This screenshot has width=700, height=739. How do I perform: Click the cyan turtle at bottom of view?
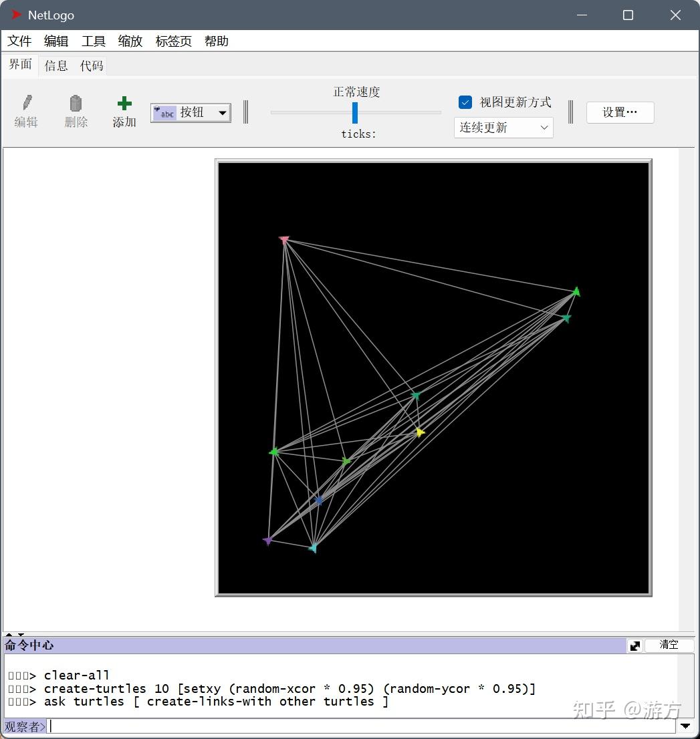(x=313, y=548)
